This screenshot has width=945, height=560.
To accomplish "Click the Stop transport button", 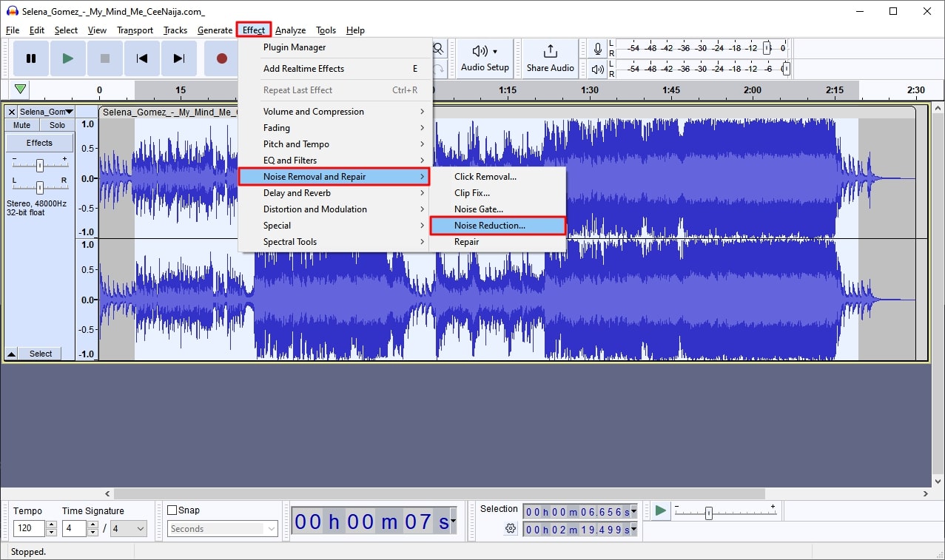I will [105, 58].
